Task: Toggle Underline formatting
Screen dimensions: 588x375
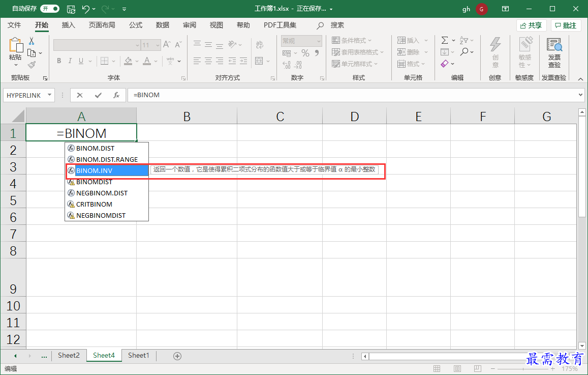Action: (x=81, y=61)
